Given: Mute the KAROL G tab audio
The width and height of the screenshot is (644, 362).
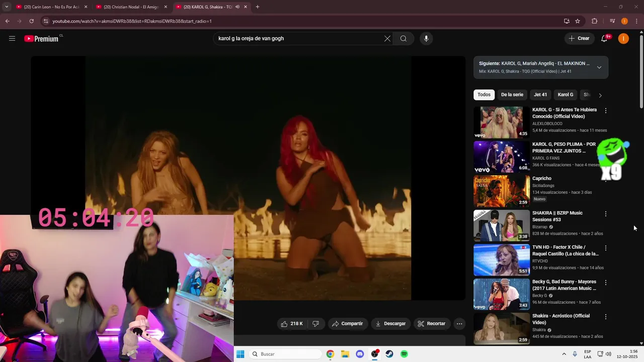Looking at the screenshot, I should pos(237,7).
